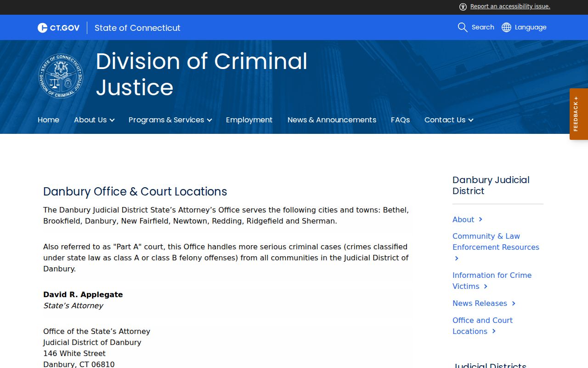Image resolution: width=588 pixels, height=368 pixels.
Task: Open the State of Connecticut link
Action: 137,28
